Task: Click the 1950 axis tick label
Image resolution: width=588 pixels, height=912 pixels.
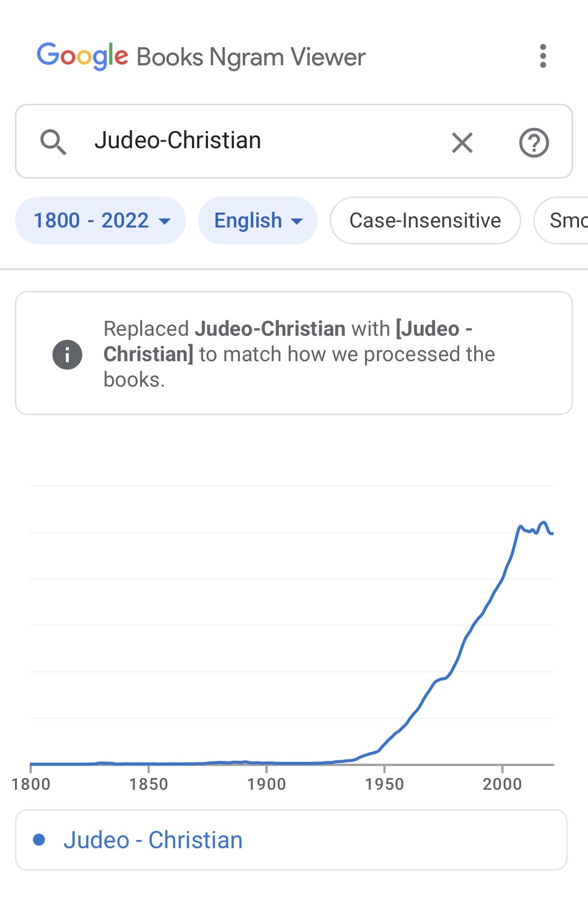Action: pyautogui.click(x=384, y=784)
